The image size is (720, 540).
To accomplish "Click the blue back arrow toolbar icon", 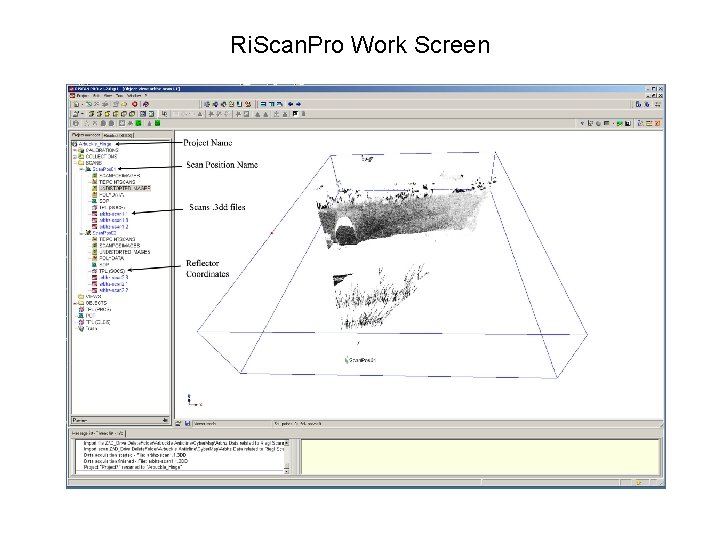I will (x=290, y=104).
